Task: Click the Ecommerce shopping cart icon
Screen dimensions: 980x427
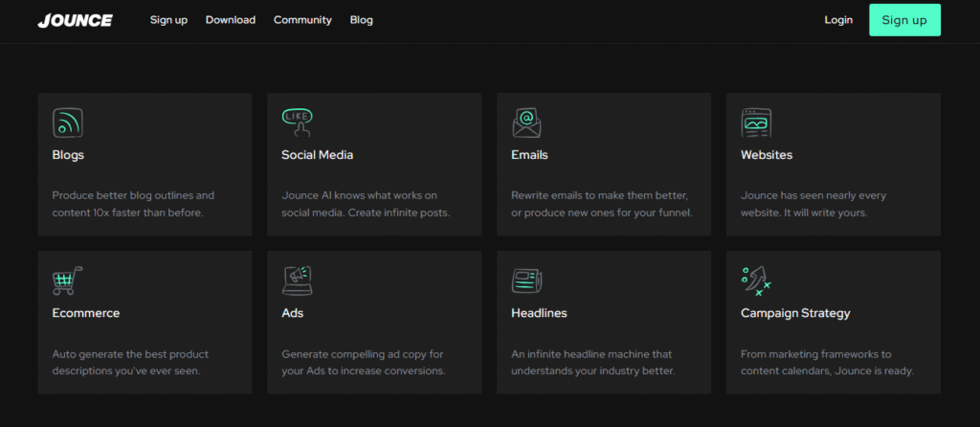Action: 67,281
